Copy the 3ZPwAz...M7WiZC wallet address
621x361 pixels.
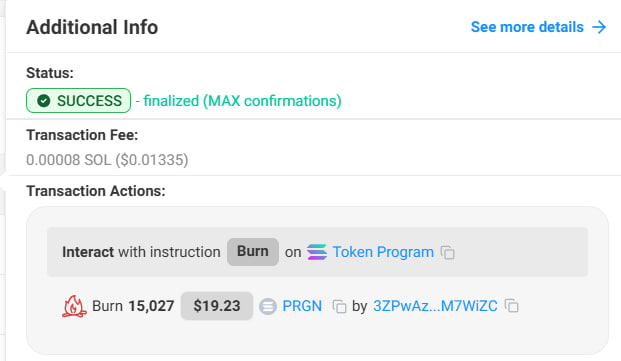[x=511, y=306]
